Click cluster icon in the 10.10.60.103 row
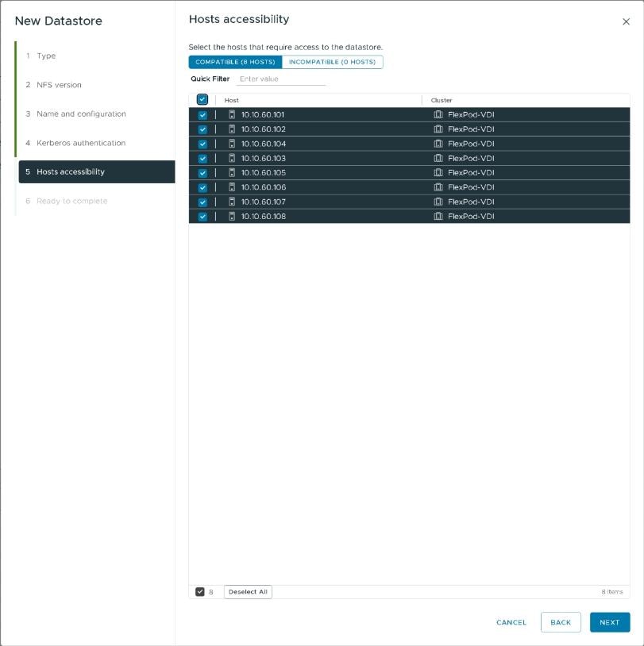The height and width of the screenshot is (646, 644). coord(438,158)
